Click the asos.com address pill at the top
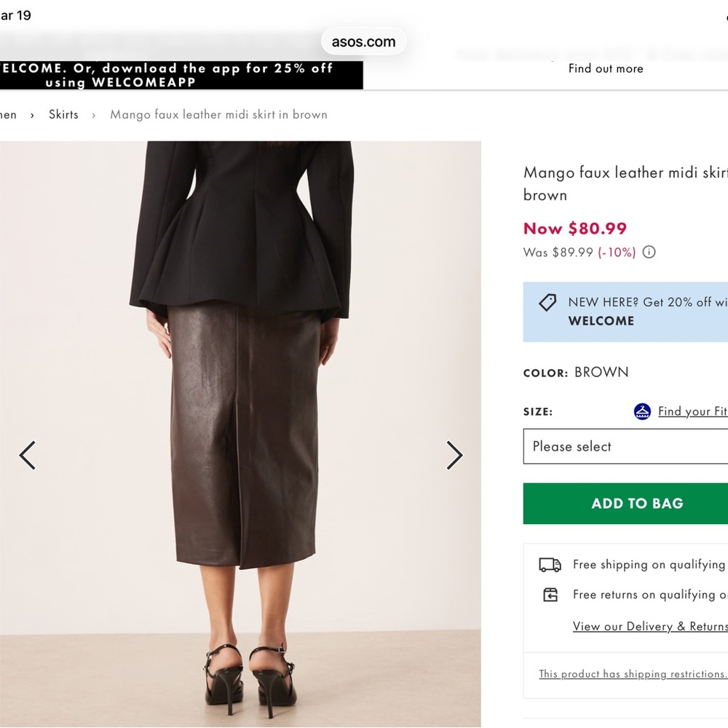The image size is (728, 728). [363, 41]
